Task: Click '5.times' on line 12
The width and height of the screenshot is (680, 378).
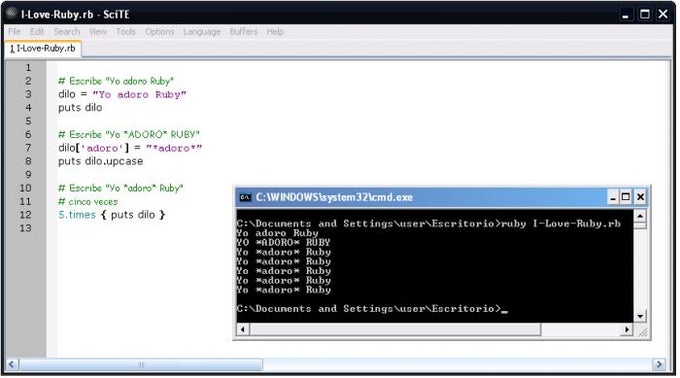Action: click(77, 215)
